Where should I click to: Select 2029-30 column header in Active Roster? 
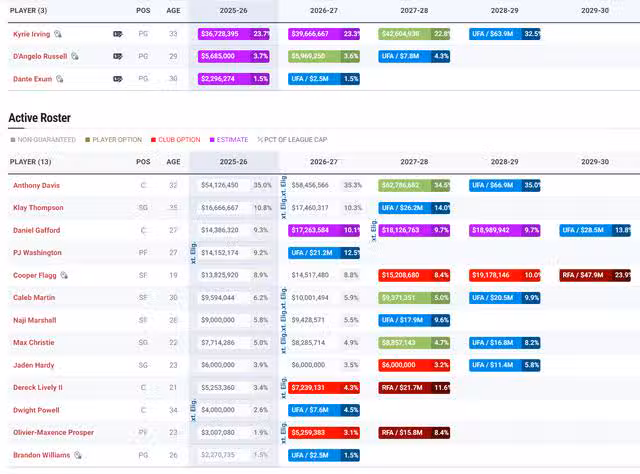[595, 162]
